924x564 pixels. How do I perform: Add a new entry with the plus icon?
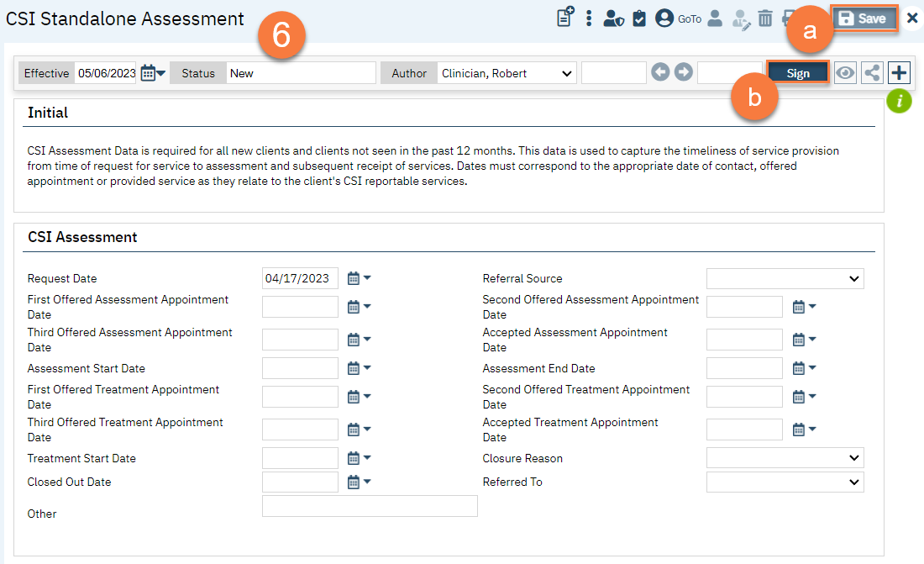[x=898, y=72]
